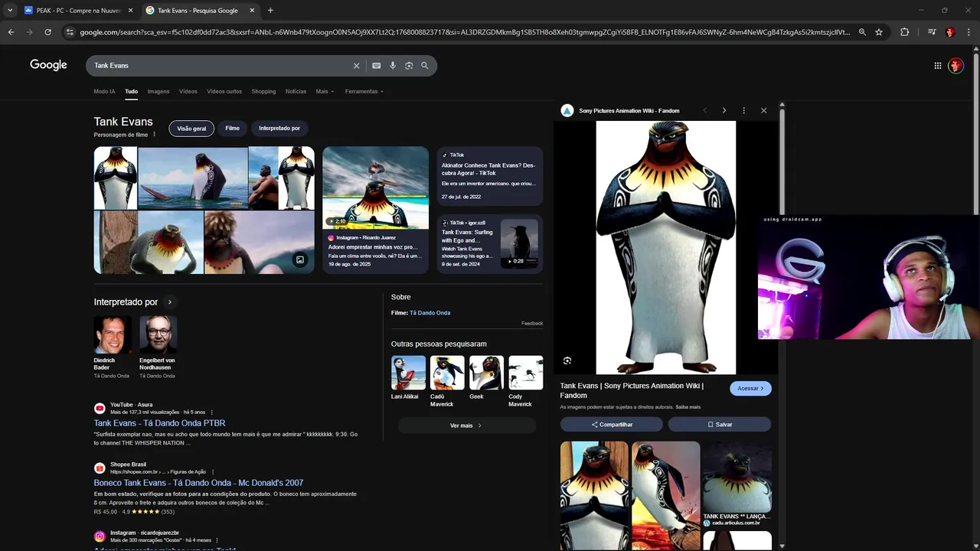Expand Ver mais related searches

pos(465,425)
